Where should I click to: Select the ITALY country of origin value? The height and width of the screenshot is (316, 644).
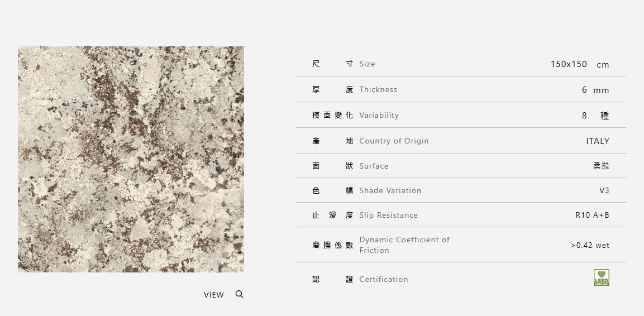597,141
